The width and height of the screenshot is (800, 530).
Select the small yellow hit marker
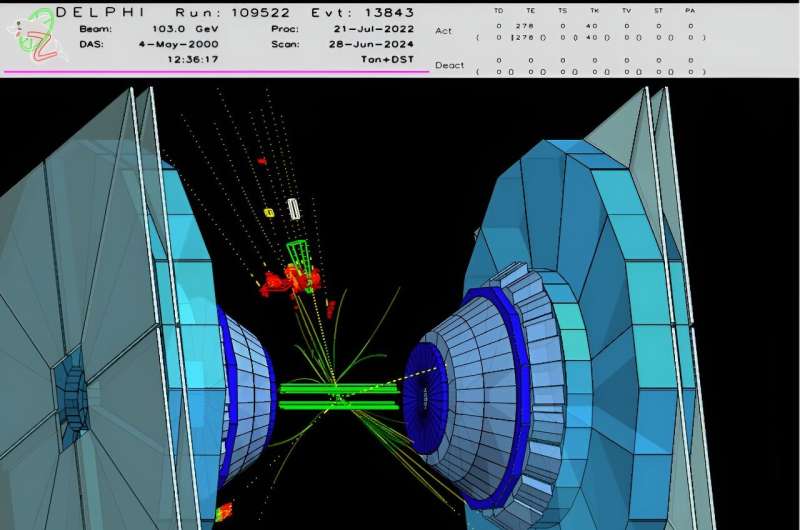click(x=268, y=212)
